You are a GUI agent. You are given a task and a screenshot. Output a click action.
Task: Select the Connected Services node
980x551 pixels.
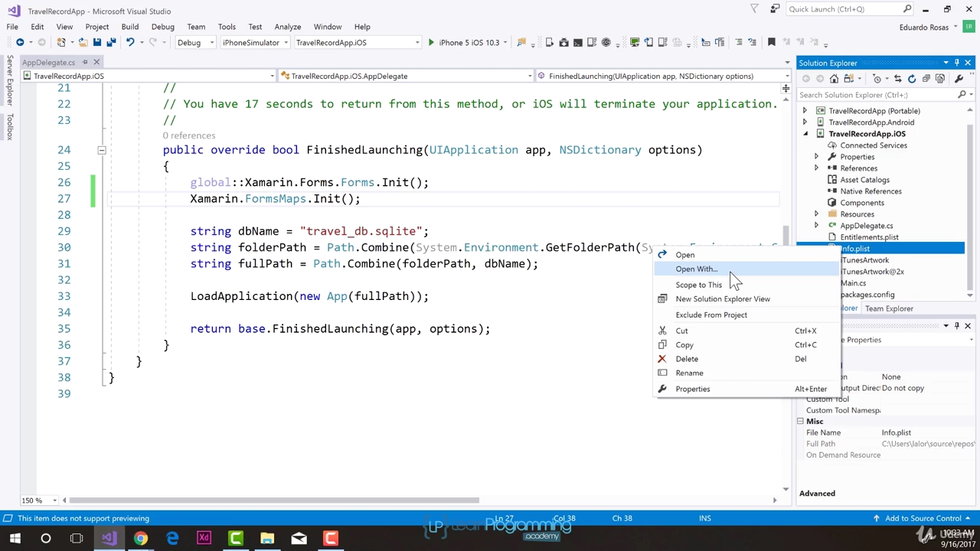coord(873,145)
